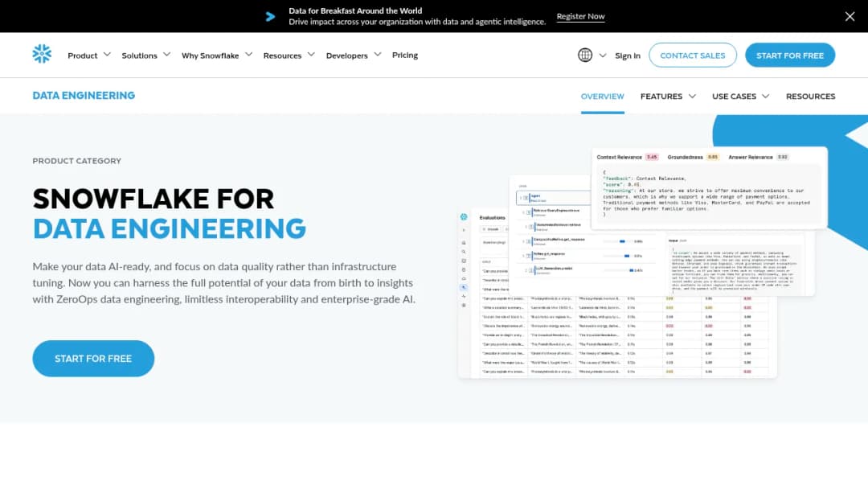Open the globe language selector icon
This screenshot has width=868, height=489.
[x=585, y=55]
